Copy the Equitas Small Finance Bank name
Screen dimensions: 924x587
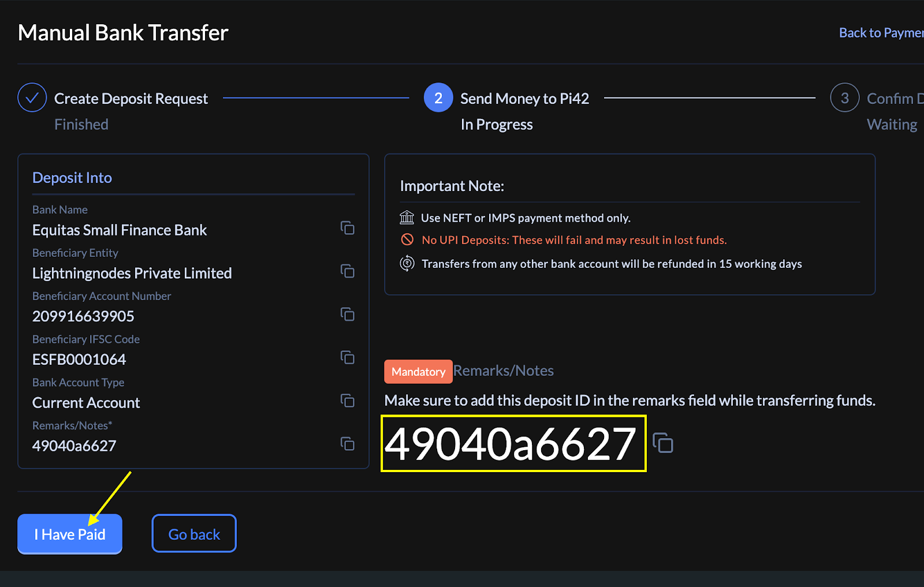click(x=347, y=228)
